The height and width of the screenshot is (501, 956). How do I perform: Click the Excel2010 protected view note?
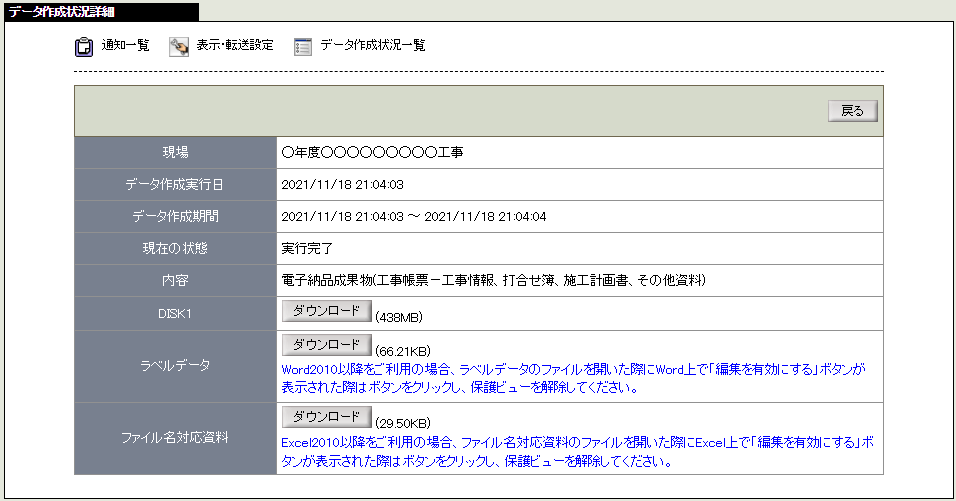coord(577,452)
